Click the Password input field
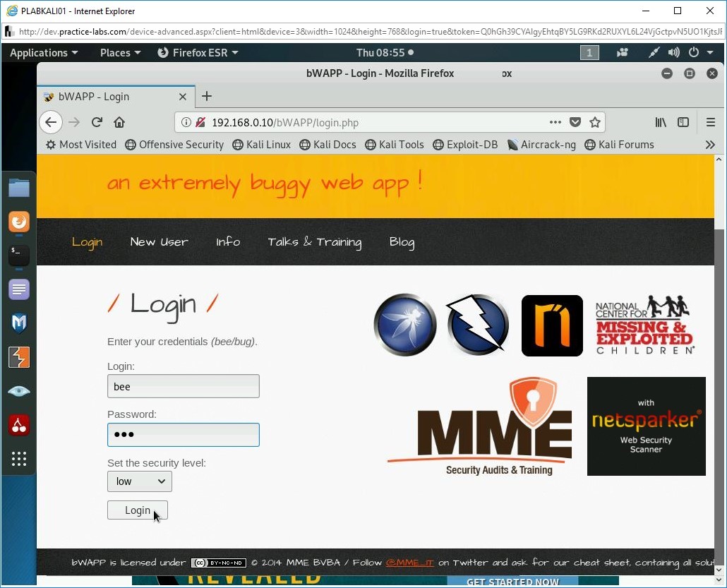The image size is (727, 588). (184, 434)
